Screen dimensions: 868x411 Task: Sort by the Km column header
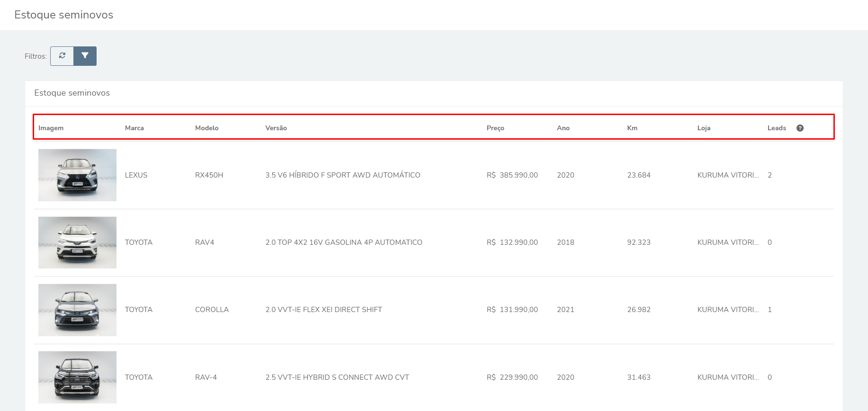pos(632,128)
